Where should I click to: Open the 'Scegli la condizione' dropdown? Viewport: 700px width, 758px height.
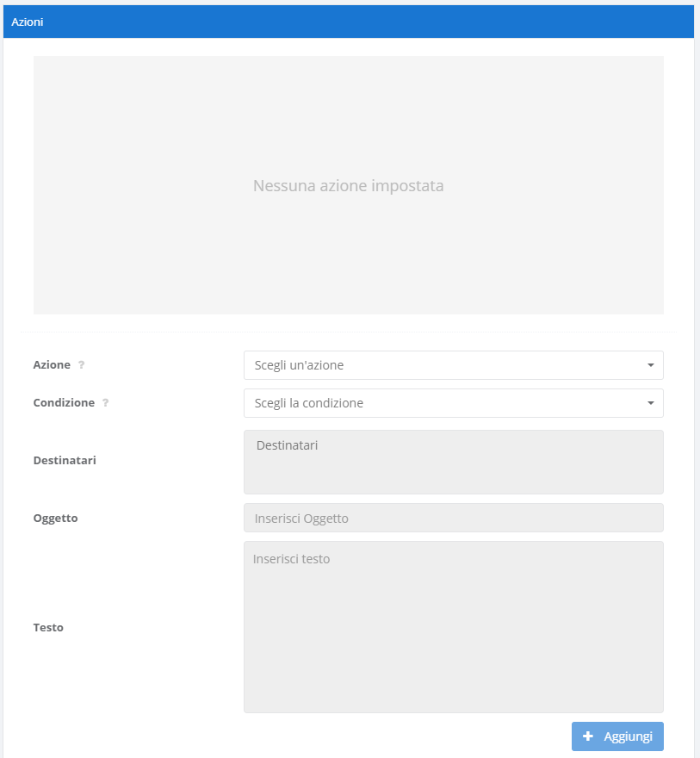(x=453, y=403)
